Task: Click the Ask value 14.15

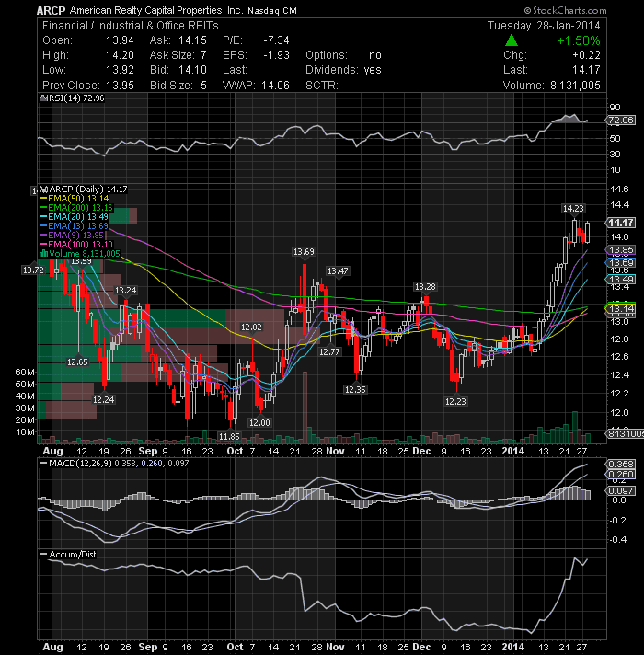Action: (x=192, y=40)
